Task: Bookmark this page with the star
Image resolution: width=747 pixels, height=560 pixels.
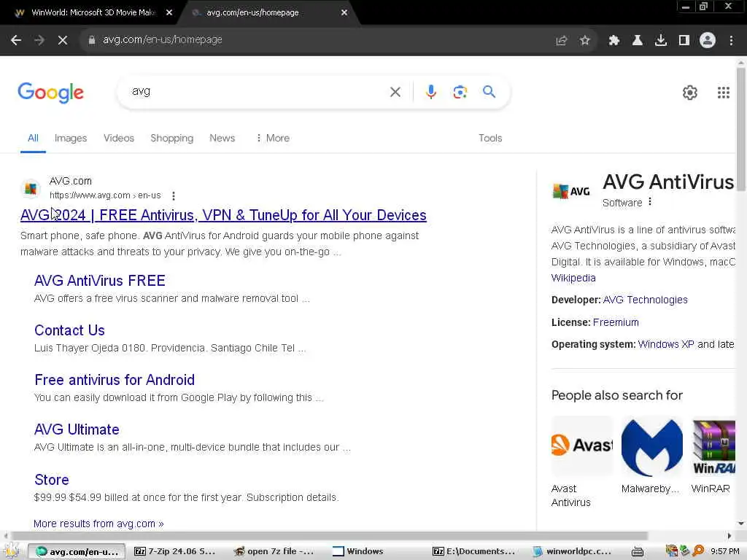Action: pos(585,41)
